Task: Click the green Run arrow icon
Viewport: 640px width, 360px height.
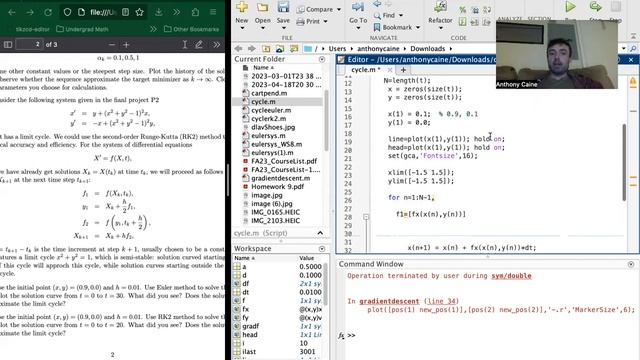Action: [570, 7]
